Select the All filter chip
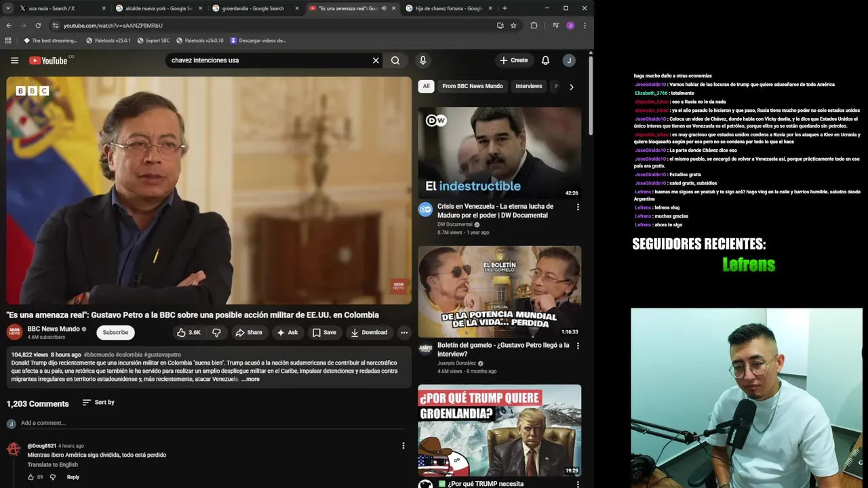Image resolution: width=868 pixels, height=488 pixels. (x=426, y=86)
